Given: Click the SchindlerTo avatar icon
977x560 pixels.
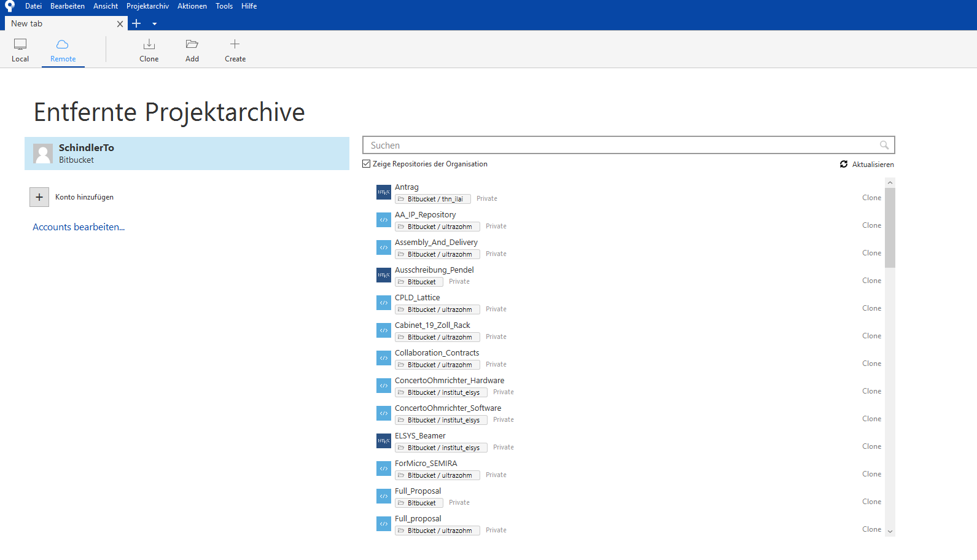Looking at the screenshot, I should tap(43, 154).
